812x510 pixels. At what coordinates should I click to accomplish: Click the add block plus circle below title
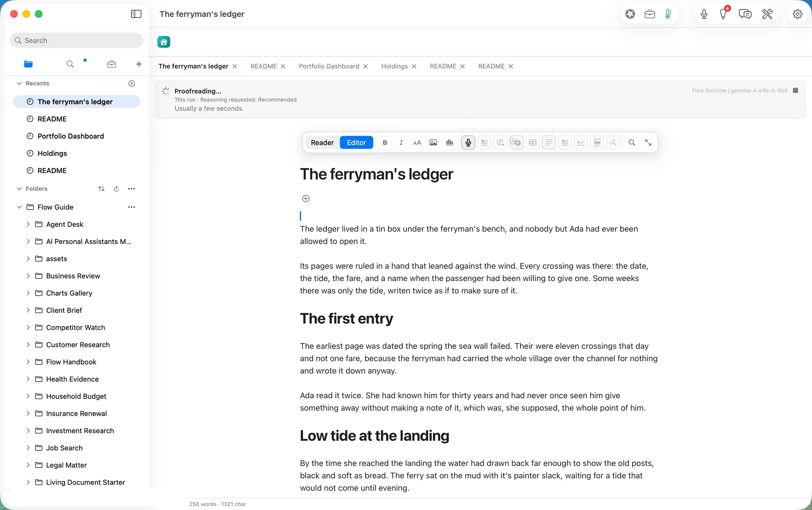point(306,198)
